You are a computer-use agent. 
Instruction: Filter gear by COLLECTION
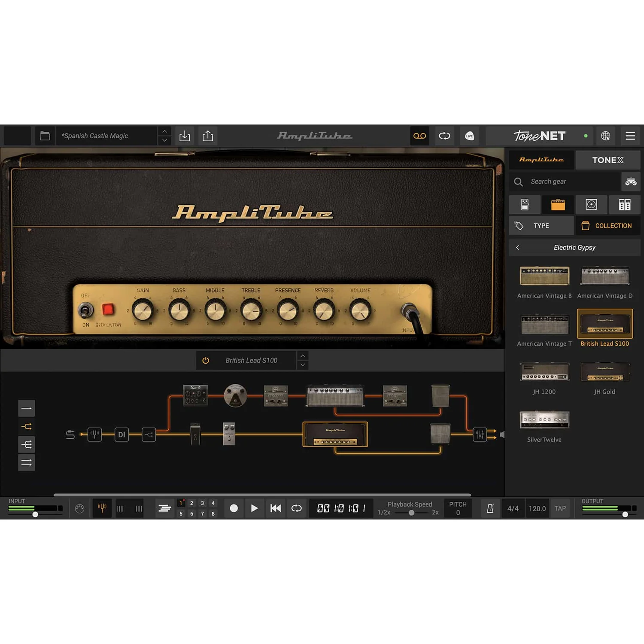pyautogui.click(x=608, y=226)
